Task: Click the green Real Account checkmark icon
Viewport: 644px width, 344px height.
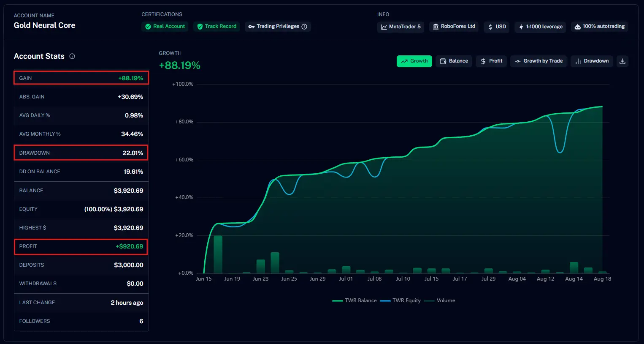Action: point(148,27)
